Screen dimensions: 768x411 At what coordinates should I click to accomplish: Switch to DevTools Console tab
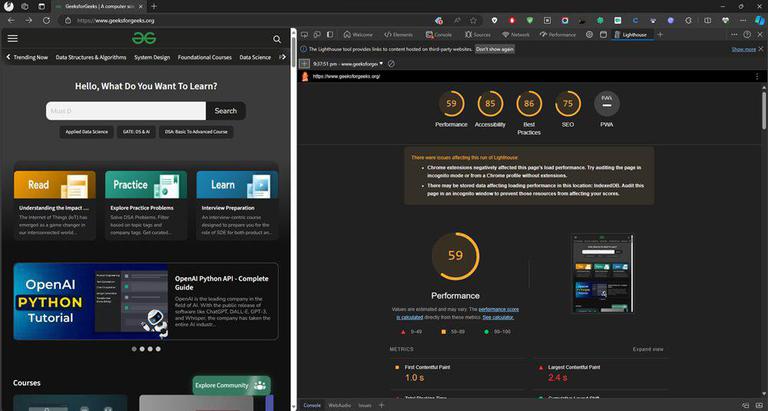click(x=438, y=35)
